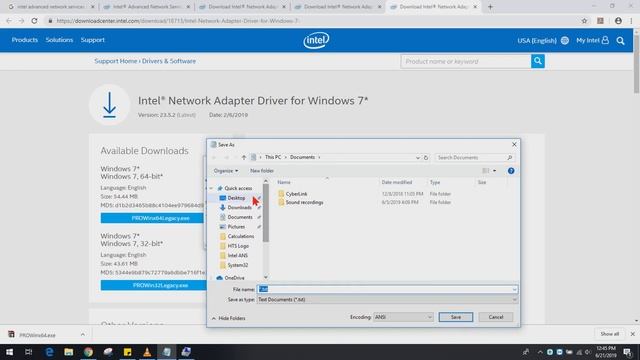The image size is (640, 360).
Task: Open the action center notification icon
Action: click(627, 352)
